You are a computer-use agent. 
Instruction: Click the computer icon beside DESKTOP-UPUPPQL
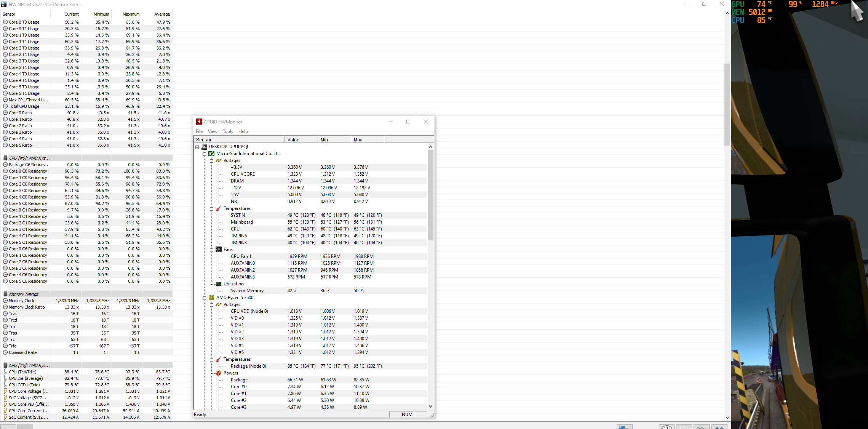(x=204, y=147)
